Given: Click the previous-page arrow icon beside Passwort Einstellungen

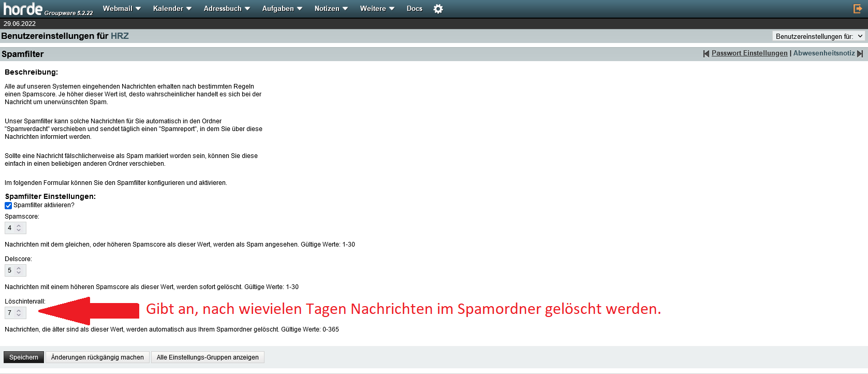Looking at the screenshot, I should pyautogui.click(x=706, y=53).
